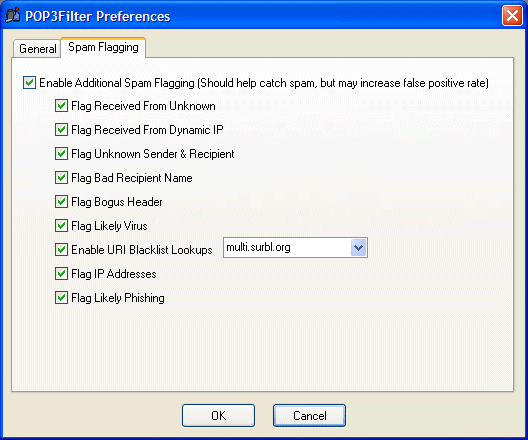This screenshot has height=440, width=528.
Task: Toggle Flag Received From Dynamic IP
Action: coord(61,130)
